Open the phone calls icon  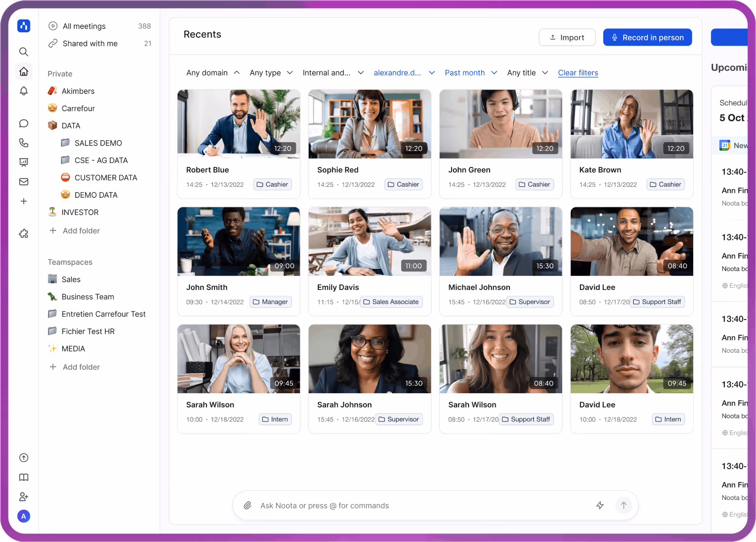click(x=23, y=143)
